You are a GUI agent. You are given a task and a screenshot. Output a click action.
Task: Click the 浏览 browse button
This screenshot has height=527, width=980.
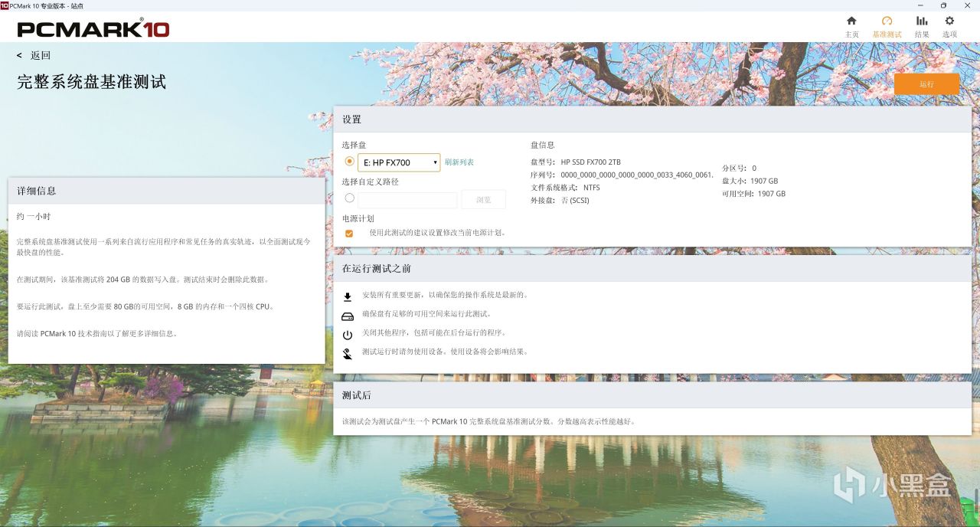(484, 200)
